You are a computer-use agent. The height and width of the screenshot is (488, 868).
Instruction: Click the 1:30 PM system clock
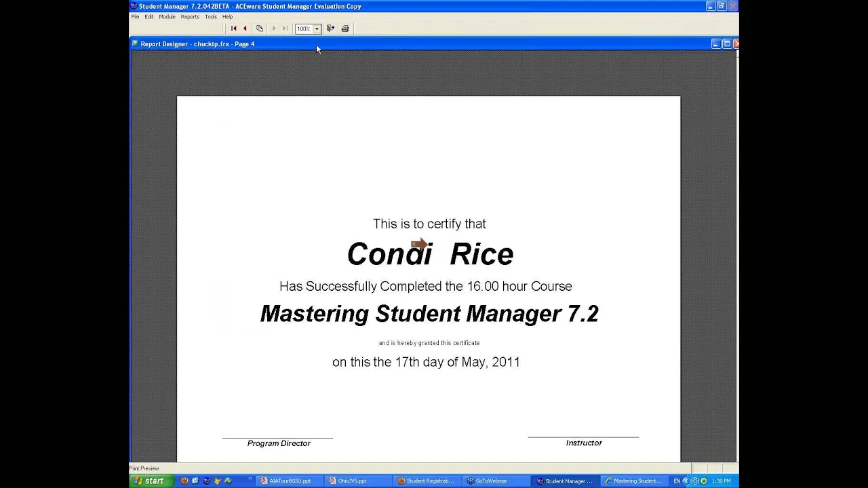point(722,481)
